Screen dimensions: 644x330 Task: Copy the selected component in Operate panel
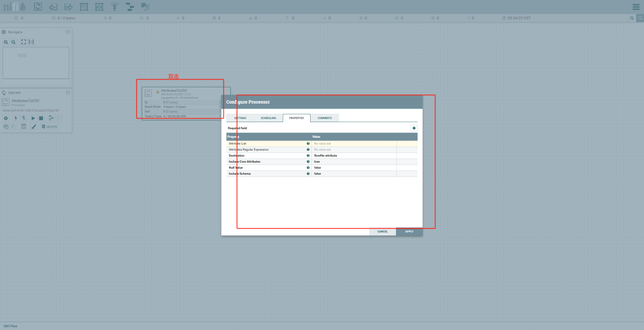pos(6,126)
